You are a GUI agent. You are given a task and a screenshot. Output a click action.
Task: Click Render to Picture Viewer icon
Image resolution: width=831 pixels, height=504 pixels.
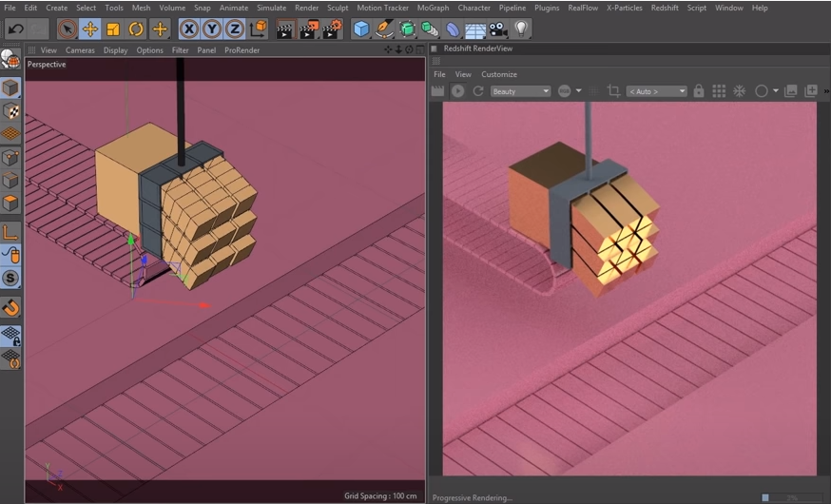point(309,29)
